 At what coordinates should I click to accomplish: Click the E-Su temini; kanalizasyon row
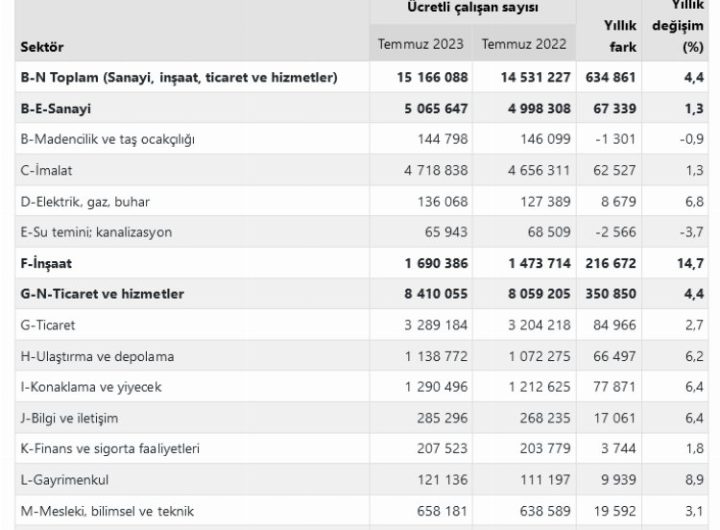point(96,232)
